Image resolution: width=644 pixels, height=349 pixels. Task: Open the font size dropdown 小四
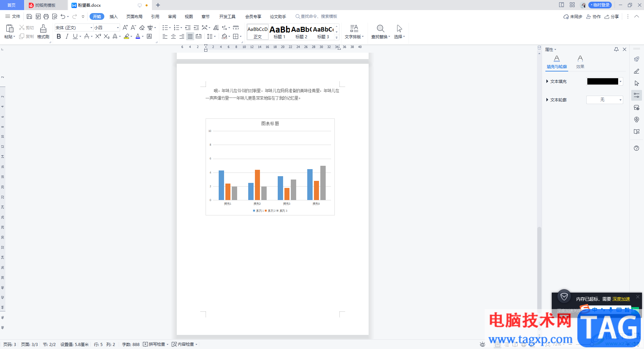pos(118,28)
